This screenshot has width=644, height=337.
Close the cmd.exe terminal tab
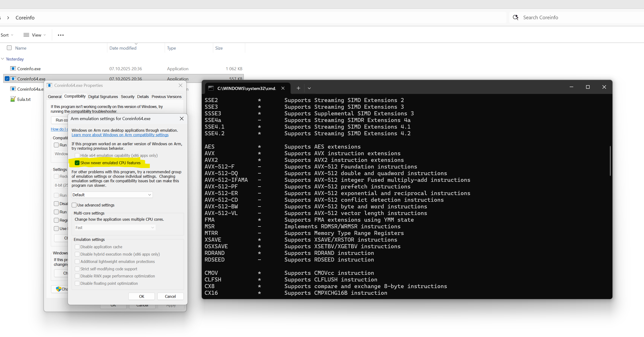coord(283,88)
